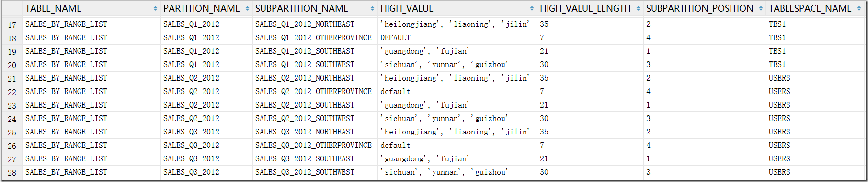Select the HIGH_VALUE column header text
The height and width of the screenshot is (182, 868).
(407, 9)
